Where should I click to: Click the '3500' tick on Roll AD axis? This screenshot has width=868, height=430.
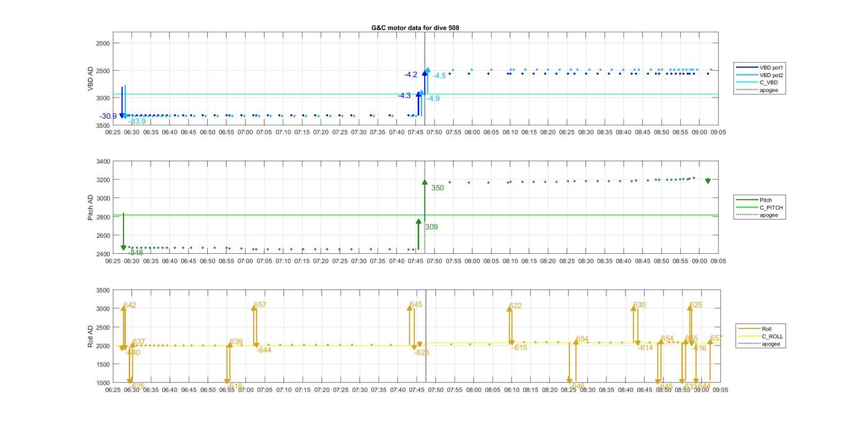pos(103,290)
